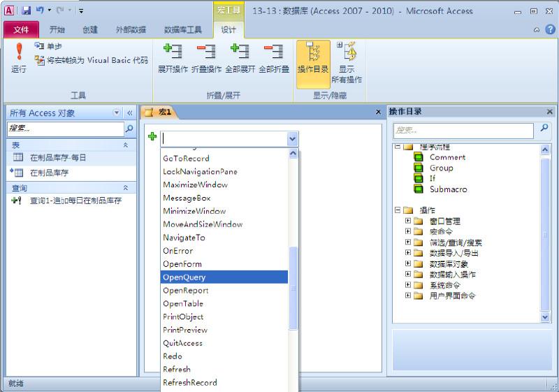Click the action list scrollbar thumb
Screen dimensions: 559x392
coord(293,289)
